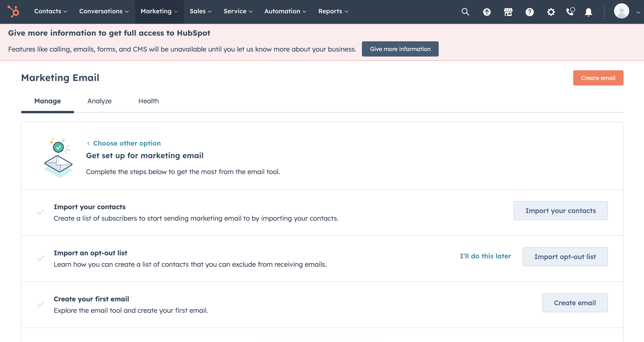Open the Reports dropdown menu
This screenshot has width=644, height=342.
[x=333, y=11]
